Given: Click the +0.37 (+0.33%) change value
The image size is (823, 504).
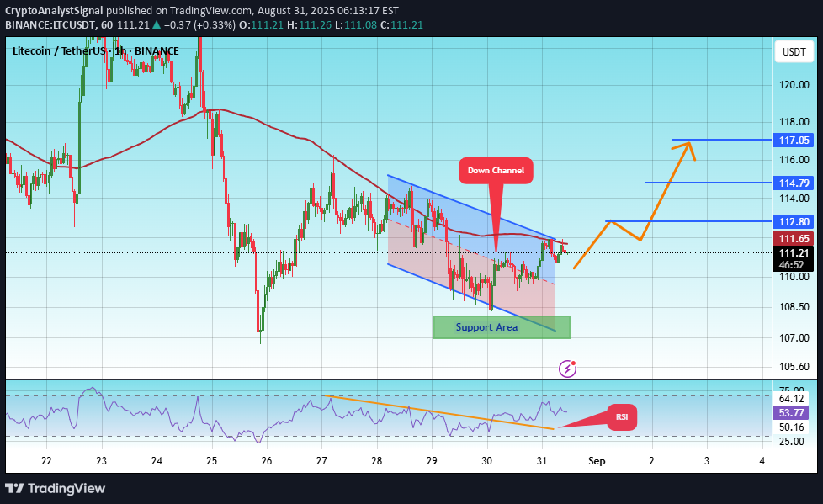Looking at the screenshot, I should [199, 24].
